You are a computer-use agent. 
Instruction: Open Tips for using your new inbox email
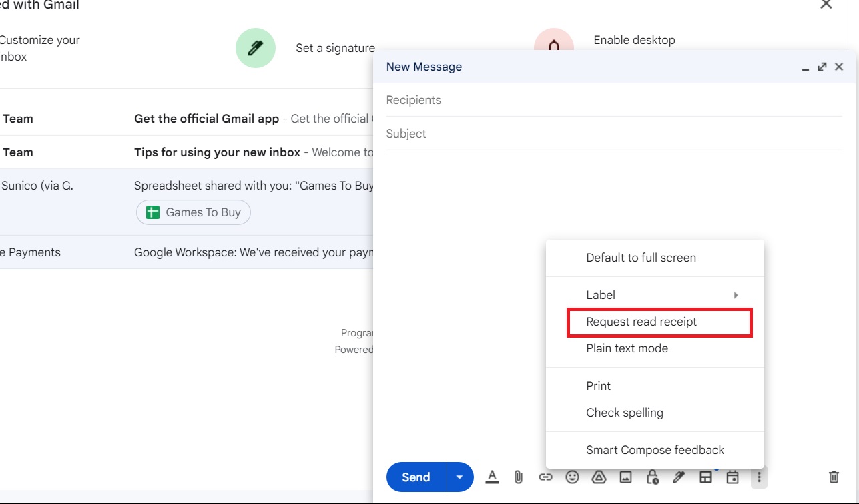(187, 152)
